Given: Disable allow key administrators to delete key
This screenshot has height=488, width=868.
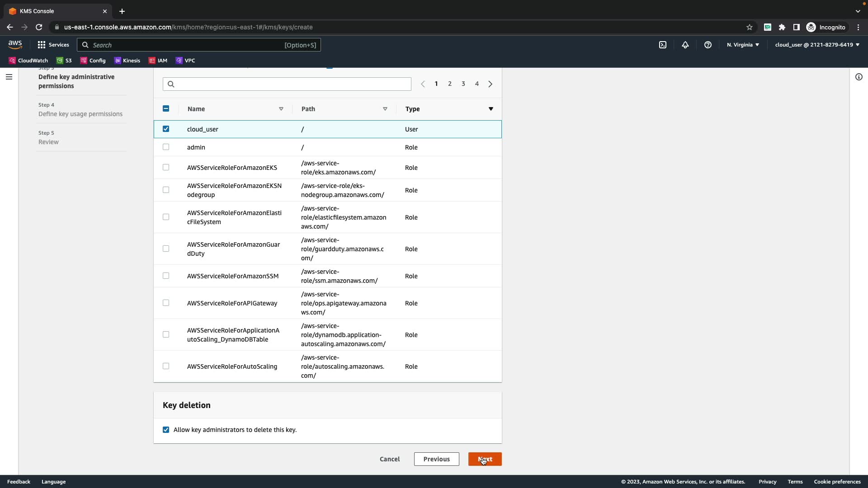Looking at the screenshot, I should click(x=166, y=430).
